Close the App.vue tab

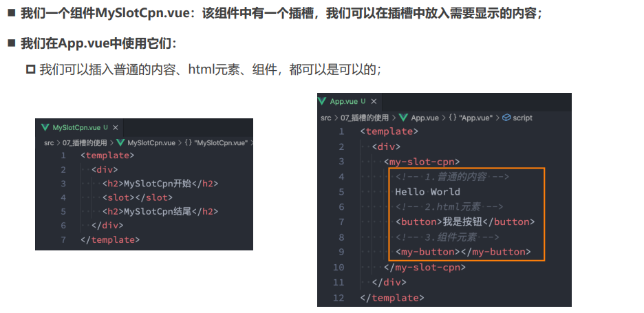[x=374, y=101]
